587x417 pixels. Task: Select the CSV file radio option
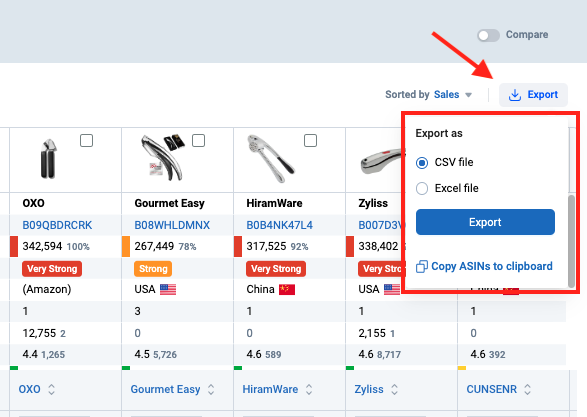[x=422, y=163]
